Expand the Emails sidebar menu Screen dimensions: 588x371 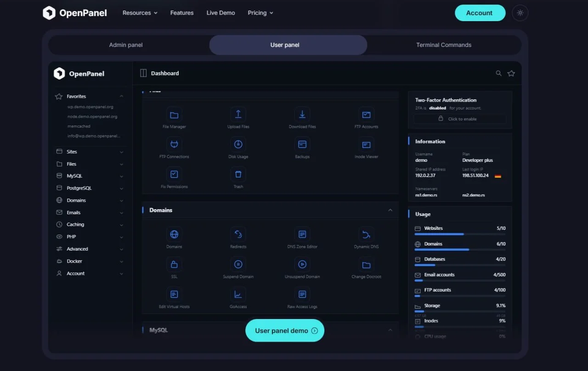[90, 212]
